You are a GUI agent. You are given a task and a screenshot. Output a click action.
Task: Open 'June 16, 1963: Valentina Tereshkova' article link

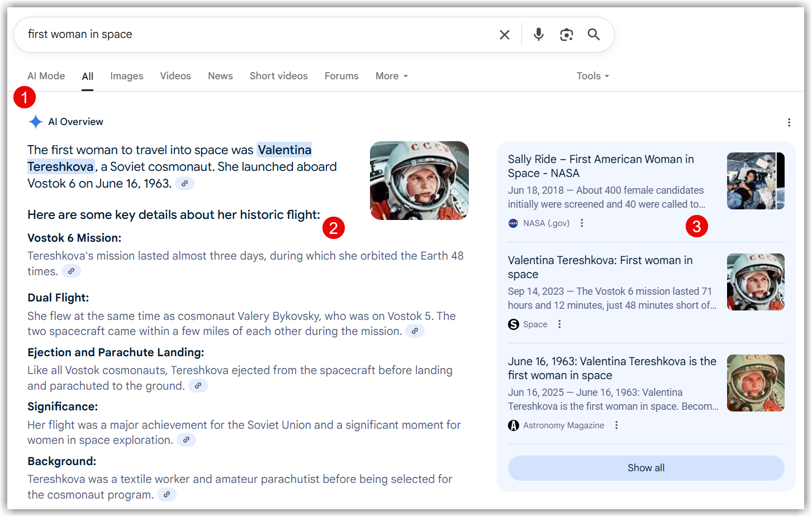click(x=612, y=368)
